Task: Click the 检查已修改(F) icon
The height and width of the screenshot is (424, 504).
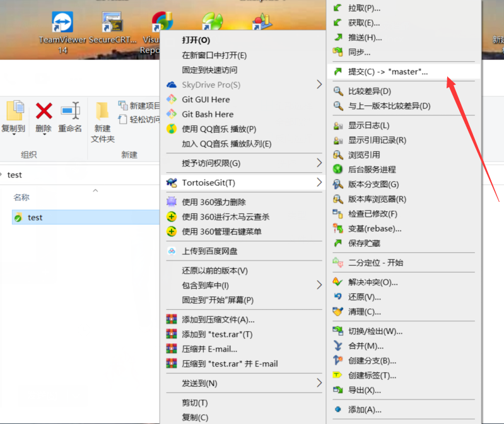Action: click(337, 214)
